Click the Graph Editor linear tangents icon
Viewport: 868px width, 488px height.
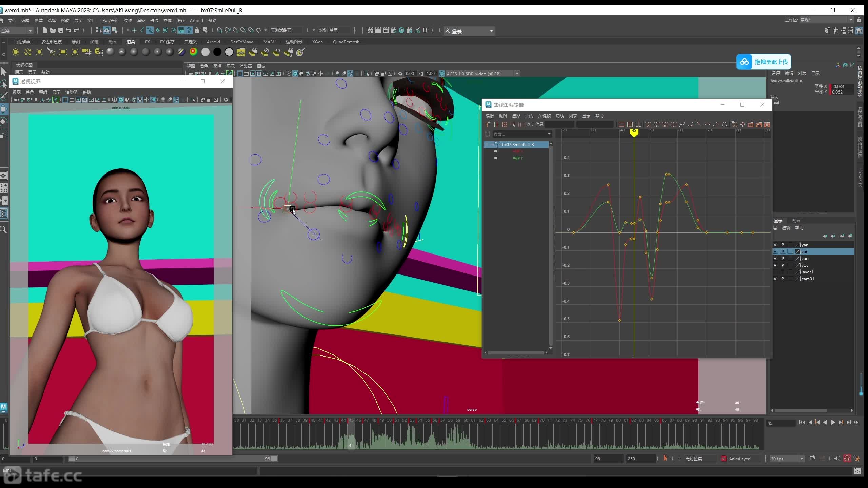pyautogui.click(x=699, y=124)
